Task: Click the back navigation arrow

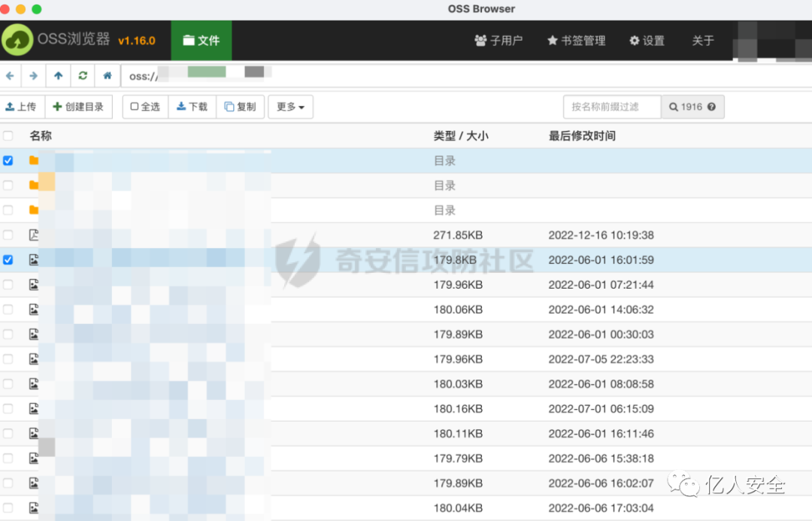Action: coord(10,76)
